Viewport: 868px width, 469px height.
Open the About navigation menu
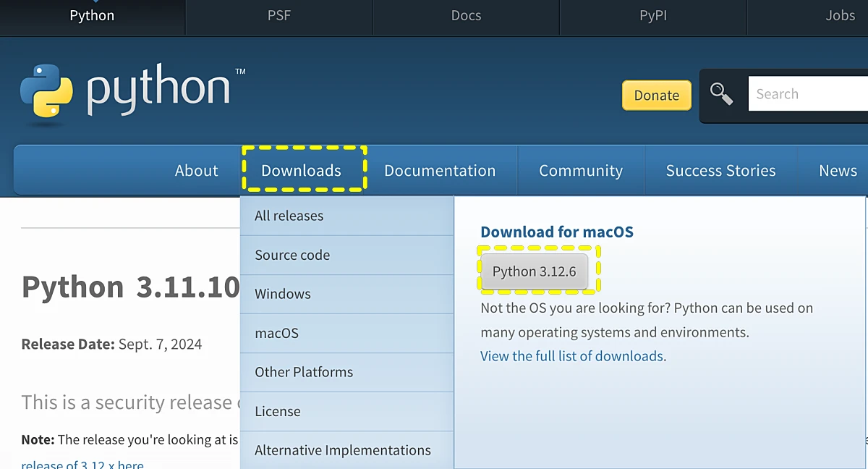[x=196, y=171]
